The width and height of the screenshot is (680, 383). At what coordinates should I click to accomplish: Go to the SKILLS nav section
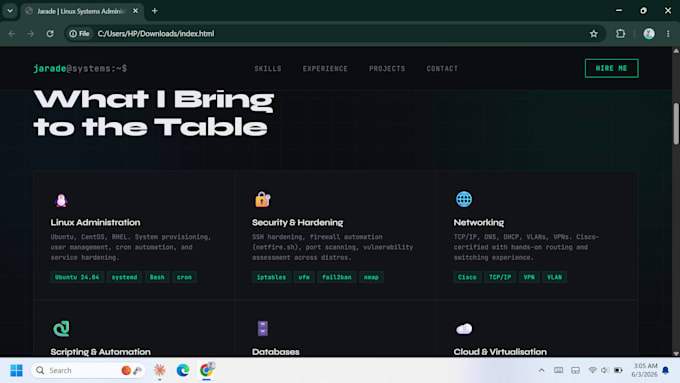coord(268,69)
